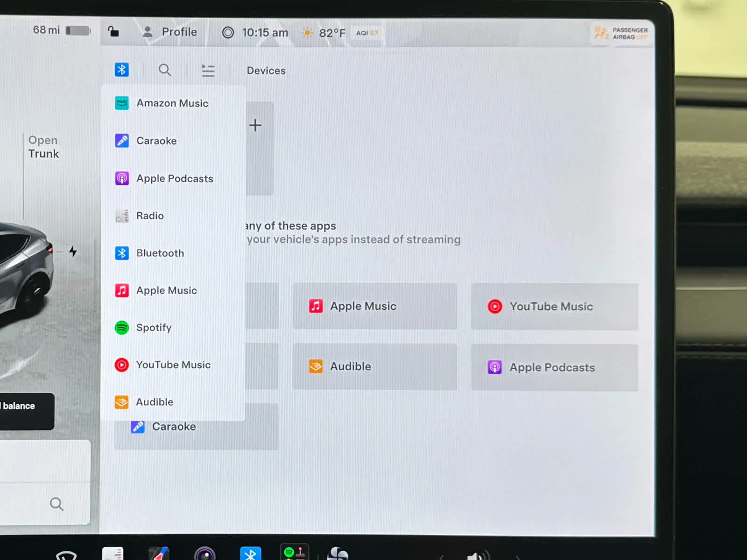This screenshot has height=560, width=747.
Task: Open the Apple Podcasts app card
Action: click(554, 367)
